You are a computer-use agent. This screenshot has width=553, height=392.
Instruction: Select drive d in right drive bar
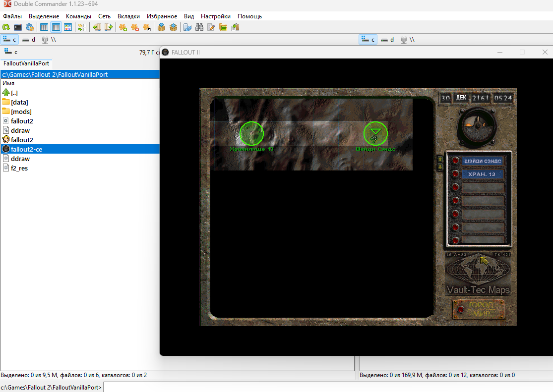[387, 40]
